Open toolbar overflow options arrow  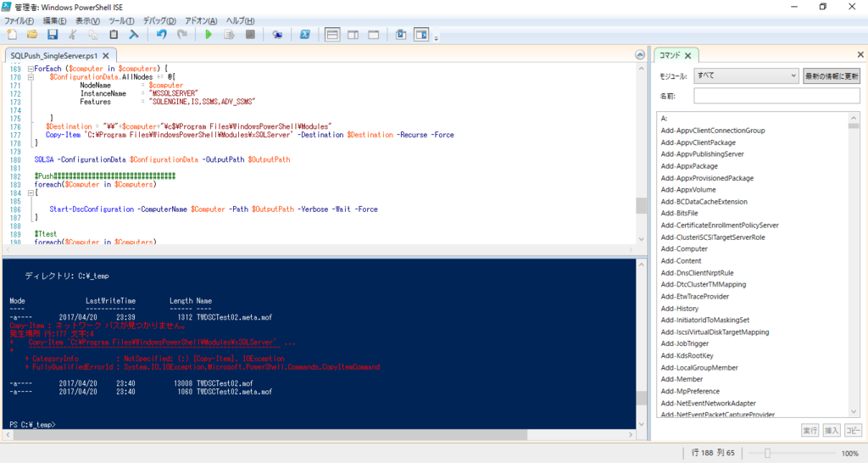pos(437,38)
